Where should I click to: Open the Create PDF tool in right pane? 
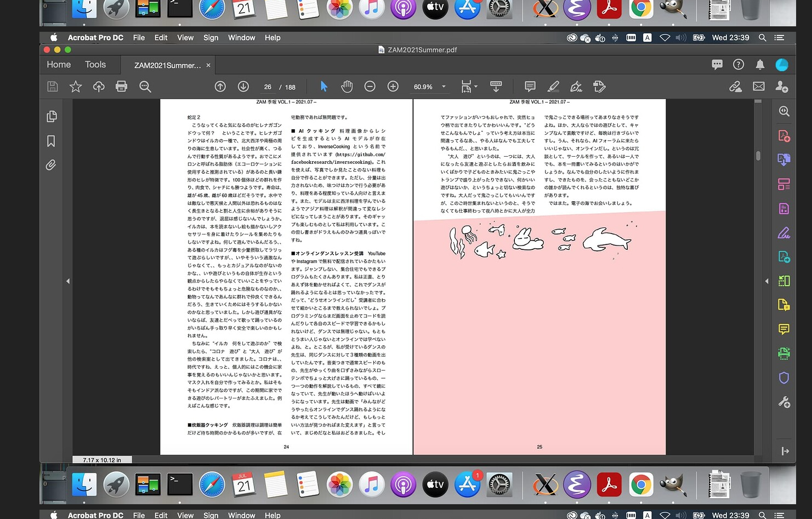point(784,136)
